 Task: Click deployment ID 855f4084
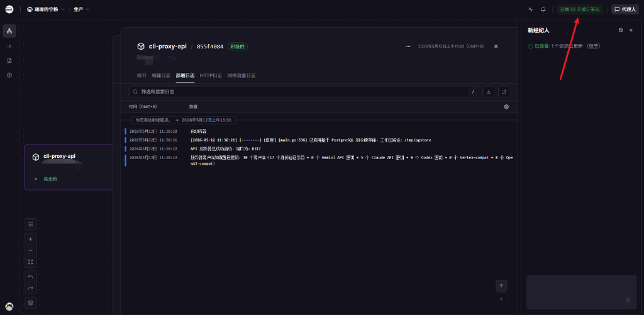point(210,47)
